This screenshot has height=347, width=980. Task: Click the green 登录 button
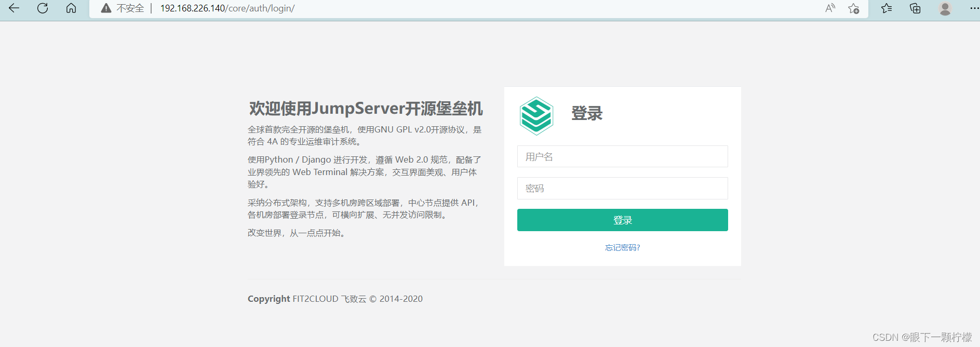pos(622,220)
